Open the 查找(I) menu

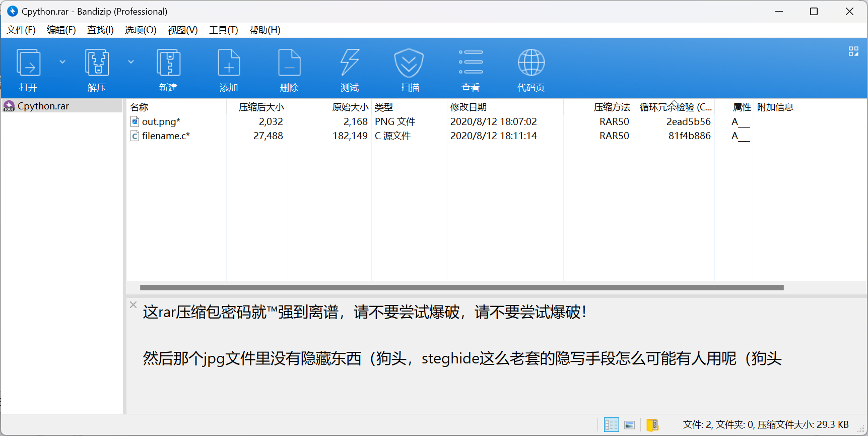coord(100,30)
